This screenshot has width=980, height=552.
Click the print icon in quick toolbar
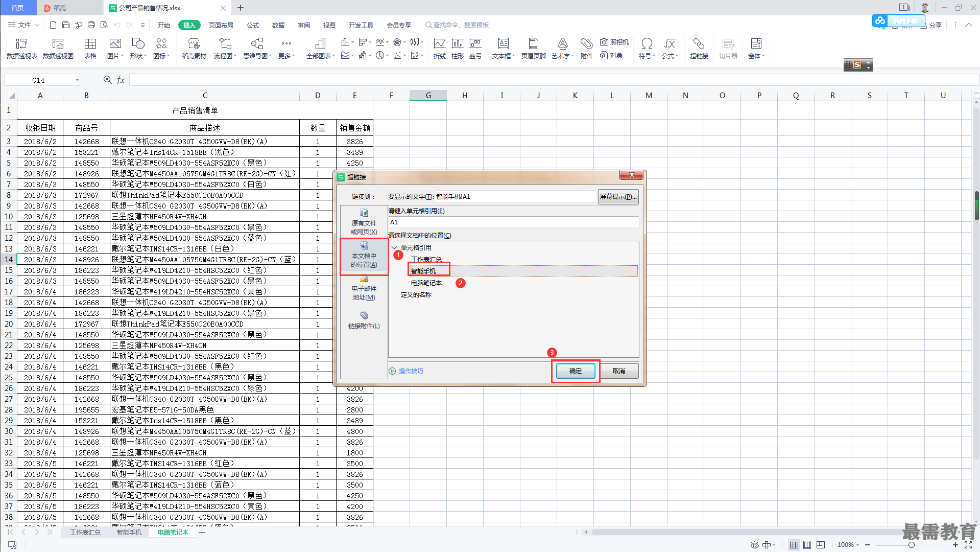(91, 25)
